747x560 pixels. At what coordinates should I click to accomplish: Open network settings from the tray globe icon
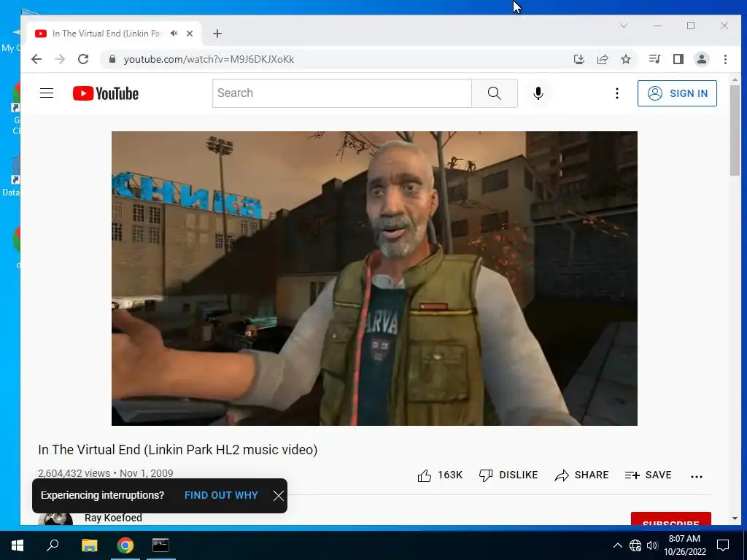coord(635,545)
